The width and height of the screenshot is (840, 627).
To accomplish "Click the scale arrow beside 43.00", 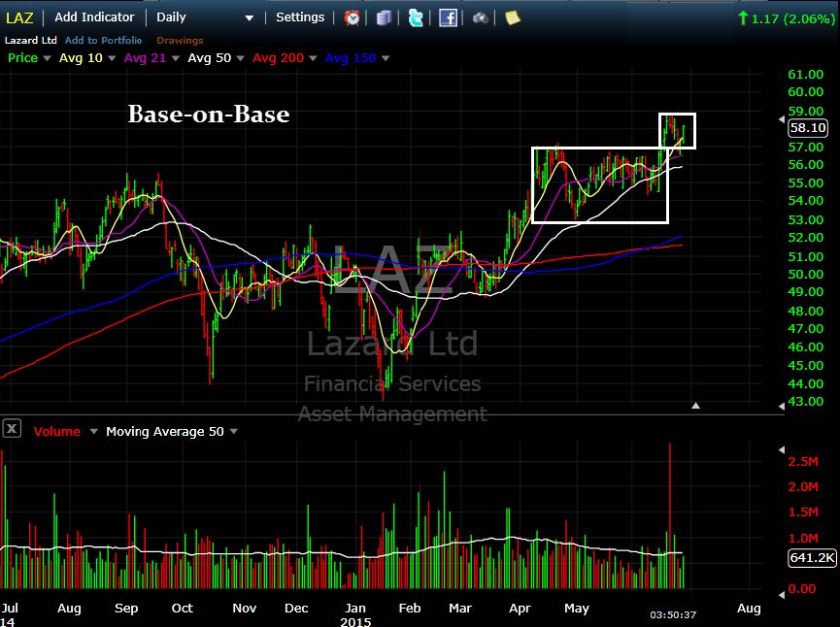I will pyautogui.click(x=782, y=407).
